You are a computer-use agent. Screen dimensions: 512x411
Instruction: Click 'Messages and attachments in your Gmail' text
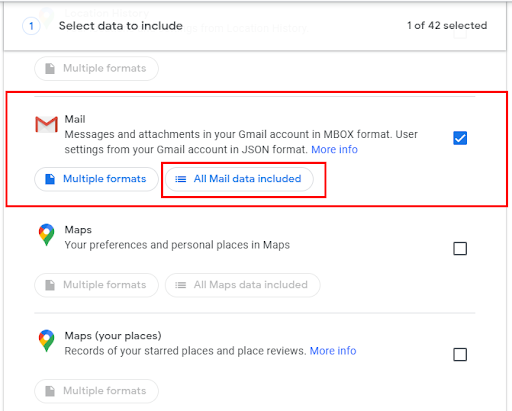tap(241, 142)
